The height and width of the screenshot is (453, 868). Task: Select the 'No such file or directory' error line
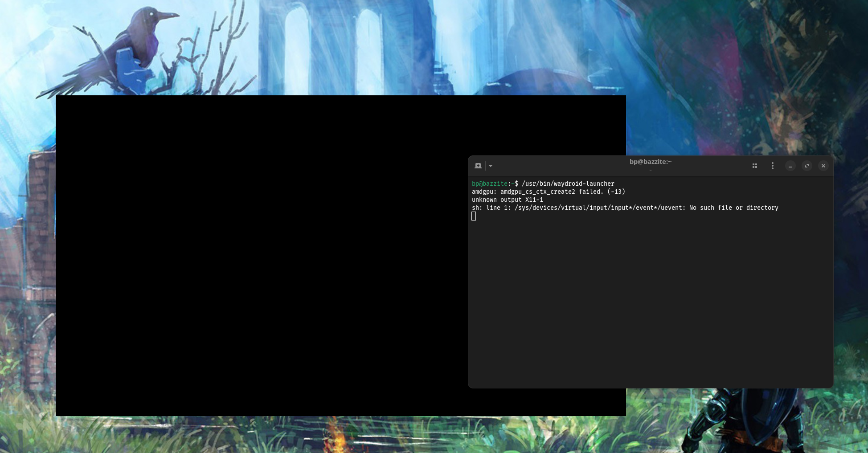tap(625, 208)
